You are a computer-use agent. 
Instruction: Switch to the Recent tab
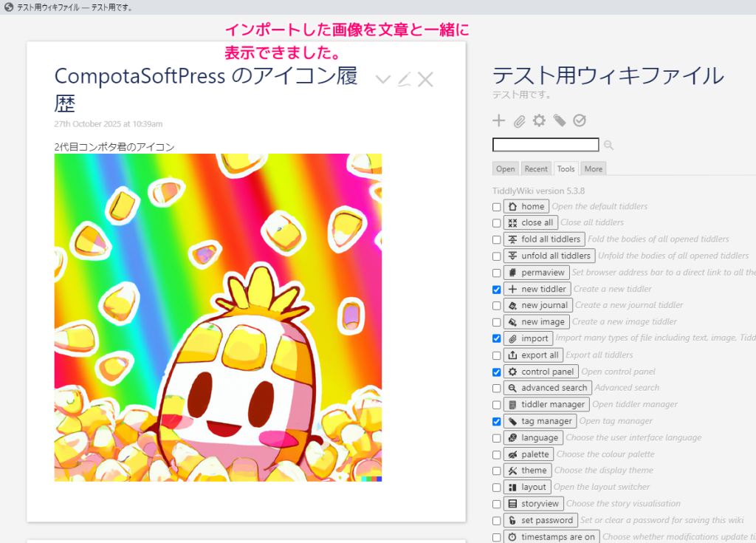pyautogui.click(x=535, y=168)
